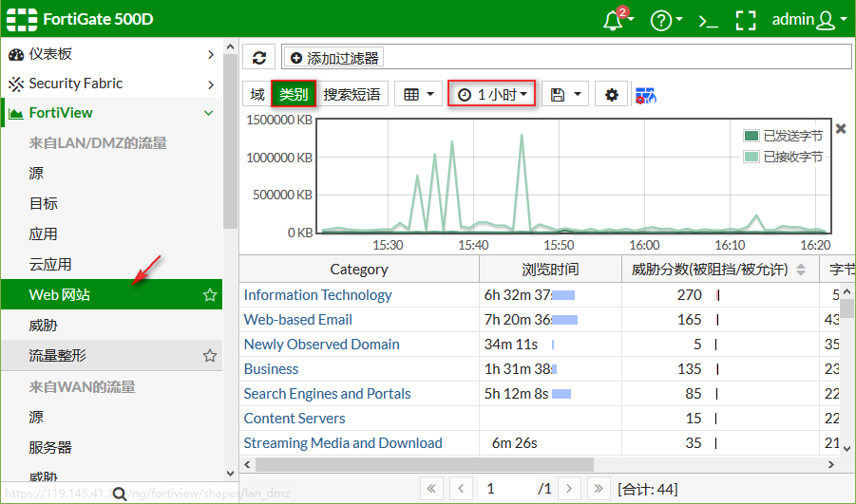Click the sidebar vertical scrollbar

230,141
